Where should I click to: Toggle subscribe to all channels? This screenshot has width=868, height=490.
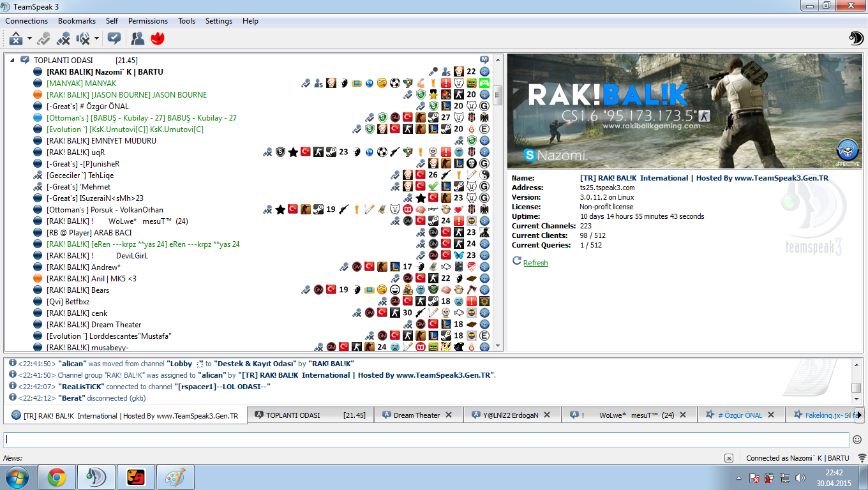[114, 39]
